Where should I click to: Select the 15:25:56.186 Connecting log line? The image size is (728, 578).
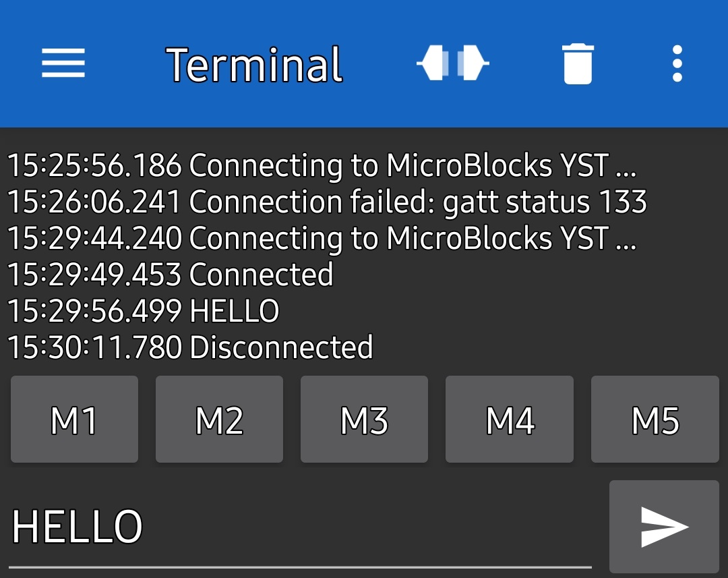point(322,165)
